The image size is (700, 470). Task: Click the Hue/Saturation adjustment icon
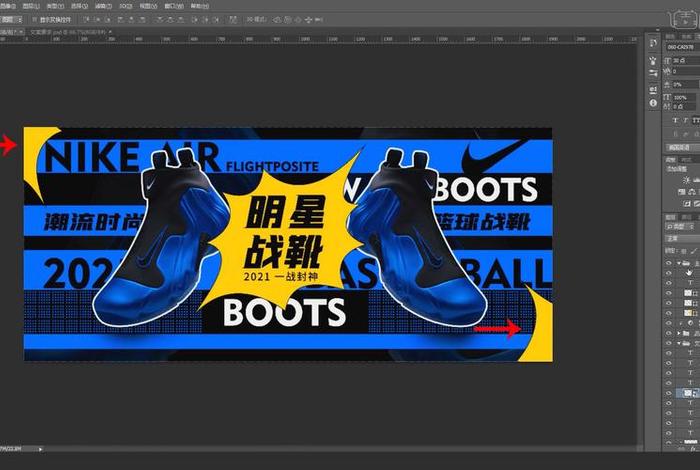point(682,192)
